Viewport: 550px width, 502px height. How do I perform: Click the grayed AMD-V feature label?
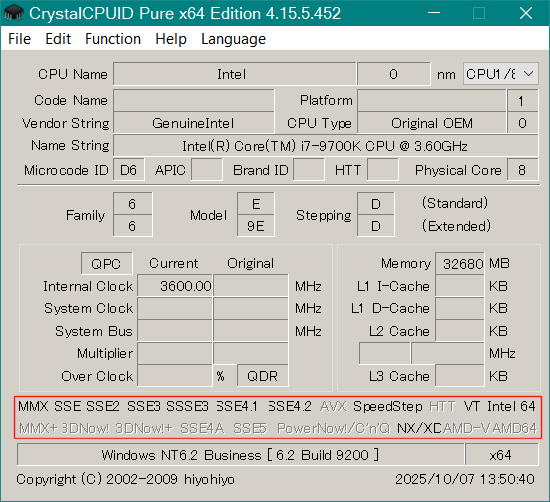467,428
